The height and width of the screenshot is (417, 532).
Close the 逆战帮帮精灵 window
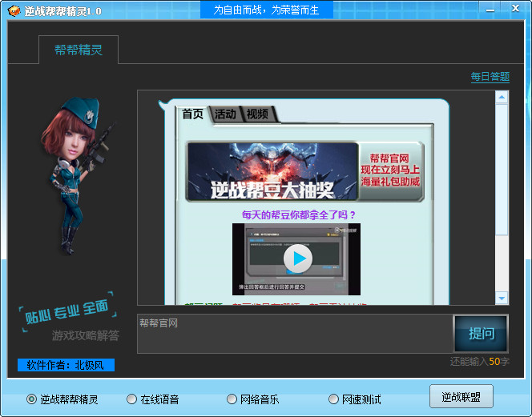point(515,9)
